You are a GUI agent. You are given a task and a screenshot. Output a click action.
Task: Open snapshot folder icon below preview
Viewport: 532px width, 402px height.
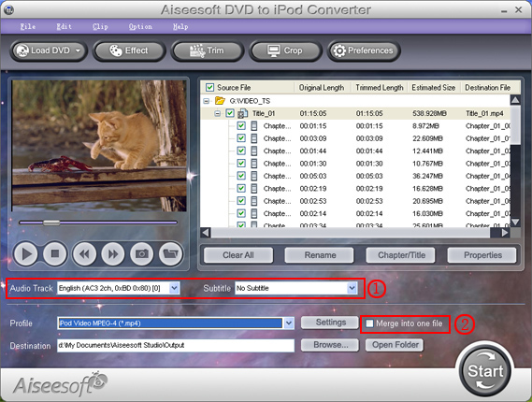click(x=171, y=253)
